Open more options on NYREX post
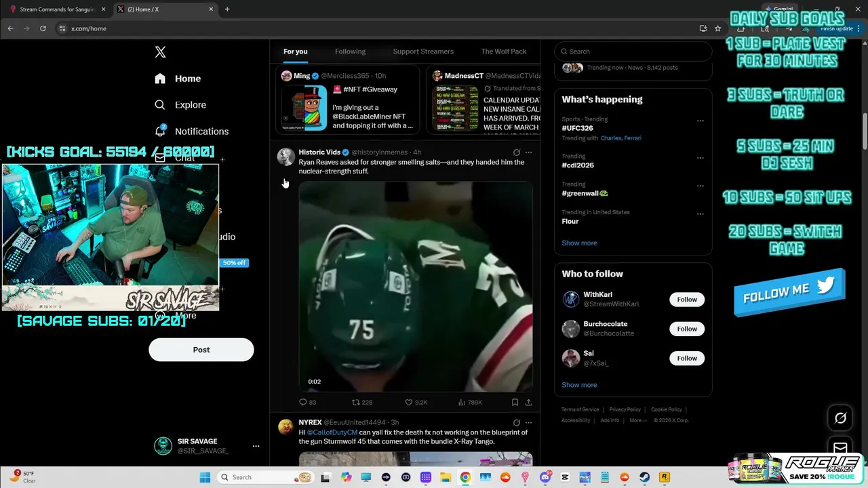Viewport: 868px width, 488px height. point(529,422)
